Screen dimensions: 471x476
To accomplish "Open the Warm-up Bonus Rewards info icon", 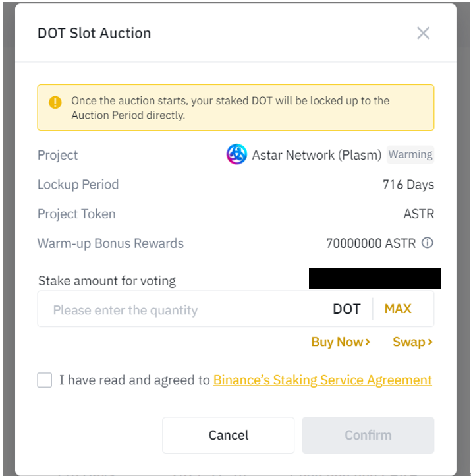I will pos(428,243).
